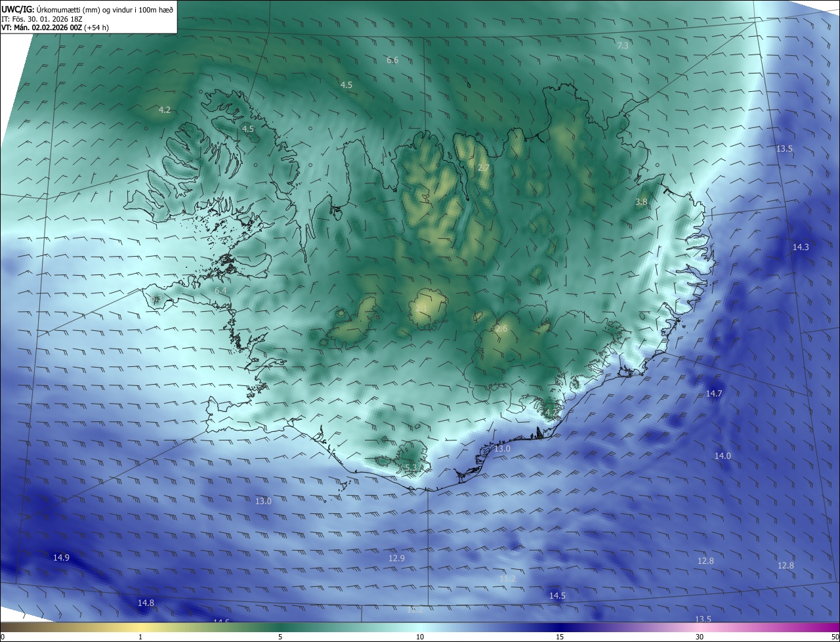
Task: Click the 14.0 value label
Action: (x=723, y=456)
